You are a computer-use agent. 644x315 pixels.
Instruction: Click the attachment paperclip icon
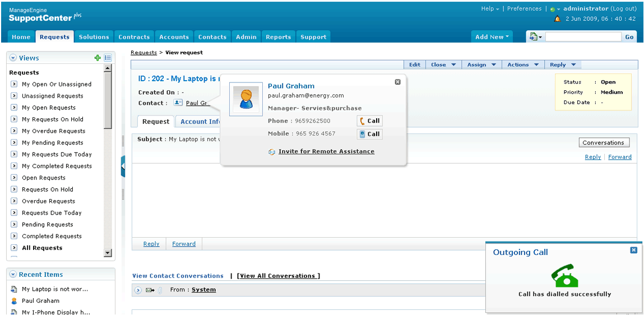[160, 290]
